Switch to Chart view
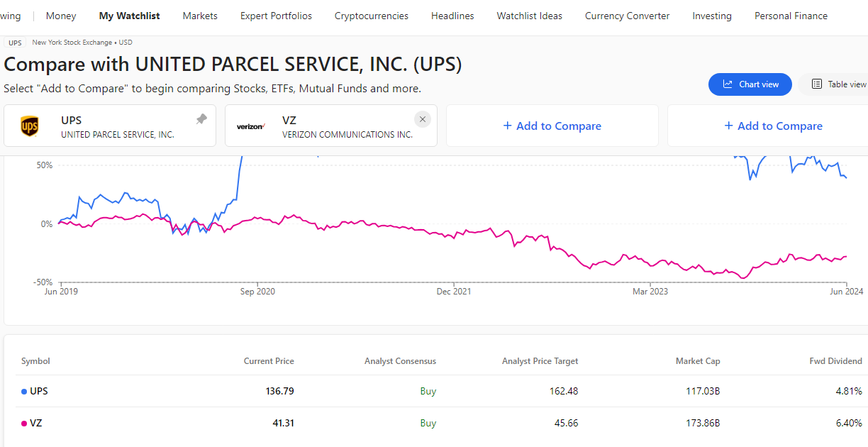The height and width of the screenshot is (447, 868). click(x=750, y=84)
